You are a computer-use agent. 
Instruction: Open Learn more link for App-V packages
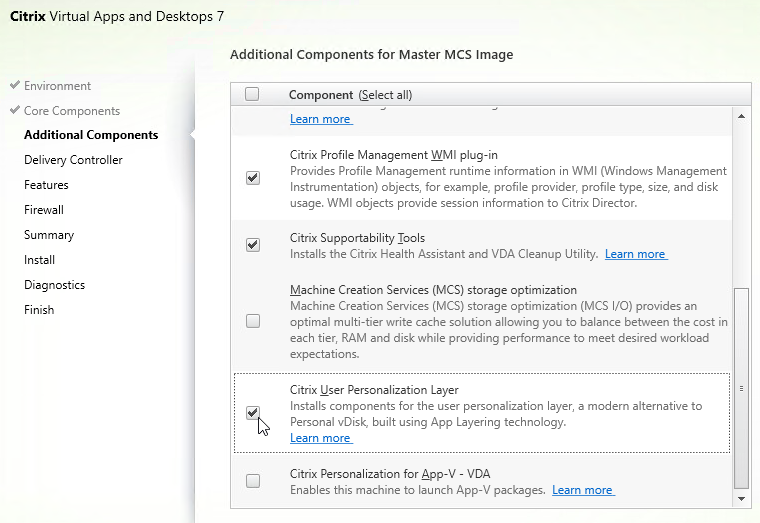(583, 490)
